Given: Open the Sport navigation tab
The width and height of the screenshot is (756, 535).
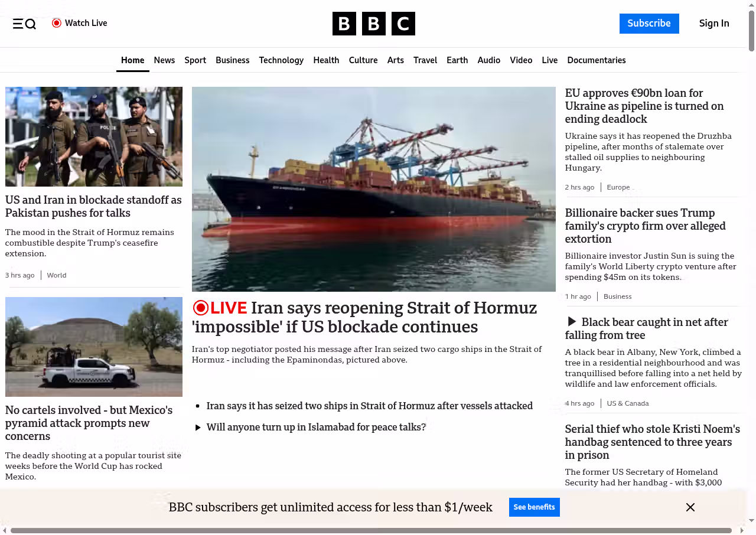Looking at the screenshot, I should click(x=195, y=60).
